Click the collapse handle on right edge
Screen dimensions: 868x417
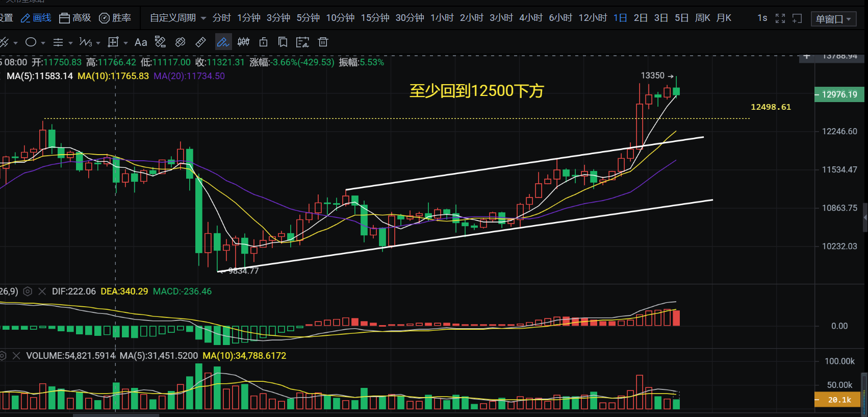coord(865,217)
